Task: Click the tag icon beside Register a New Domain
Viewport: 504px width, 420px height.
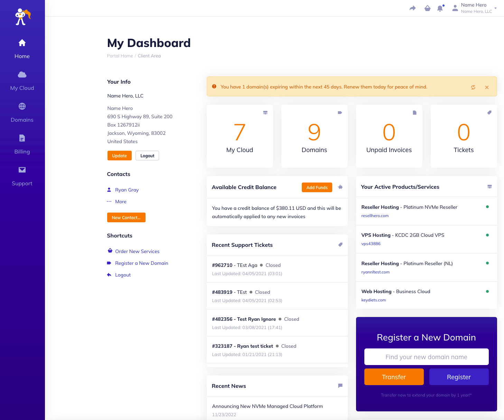Action: tap(109, 263)
